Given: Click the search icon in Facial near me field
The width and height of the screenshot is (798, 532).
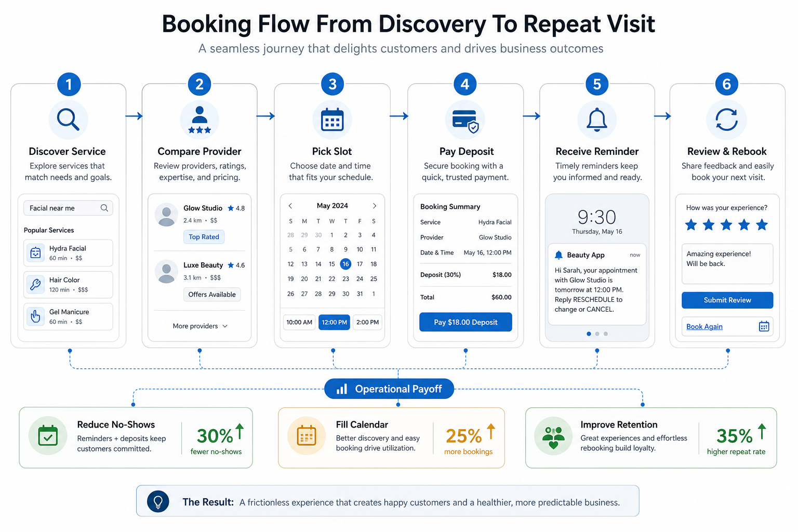Looking at the screenshot, I should [x=104, y=208].
